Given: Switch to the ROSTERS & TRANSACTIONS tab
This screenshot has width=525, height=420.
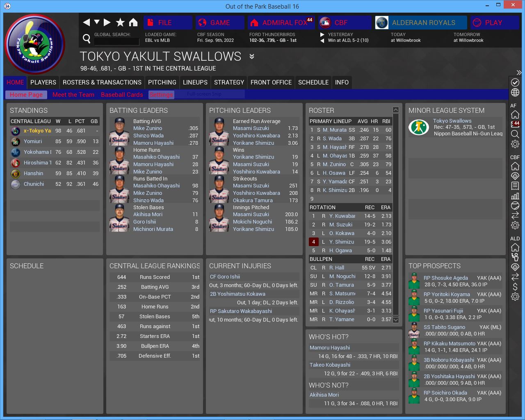Looking at the screenshot, I should 102,82.
